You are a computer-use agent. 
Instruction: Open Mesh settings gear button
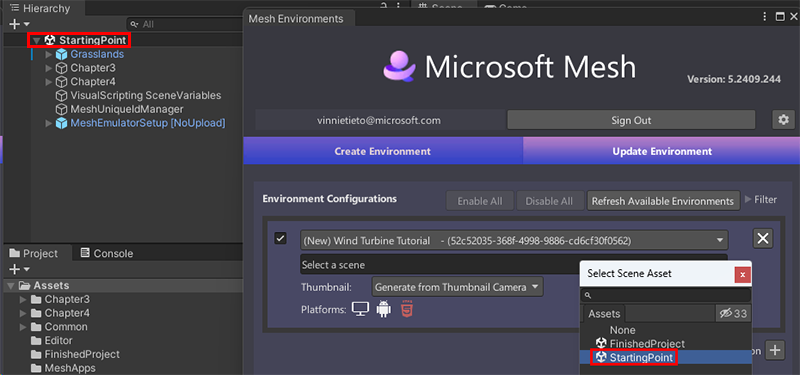(783, 120)
